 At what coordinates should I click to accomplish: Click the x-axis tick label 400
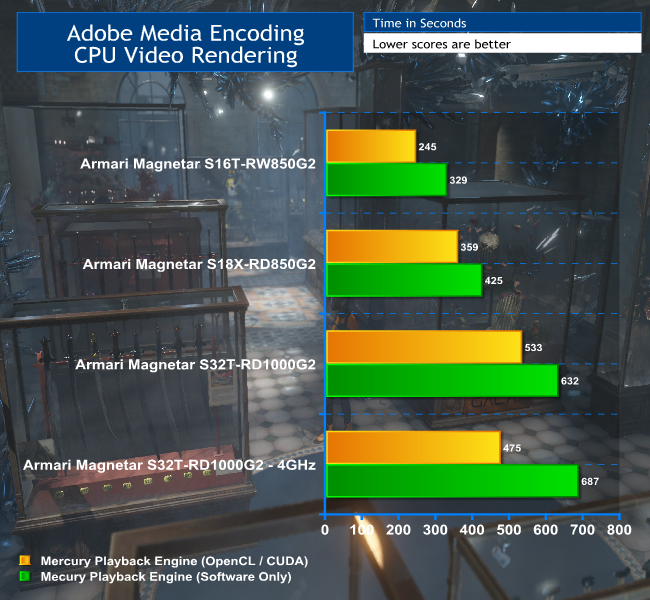(x=472, y=530)
